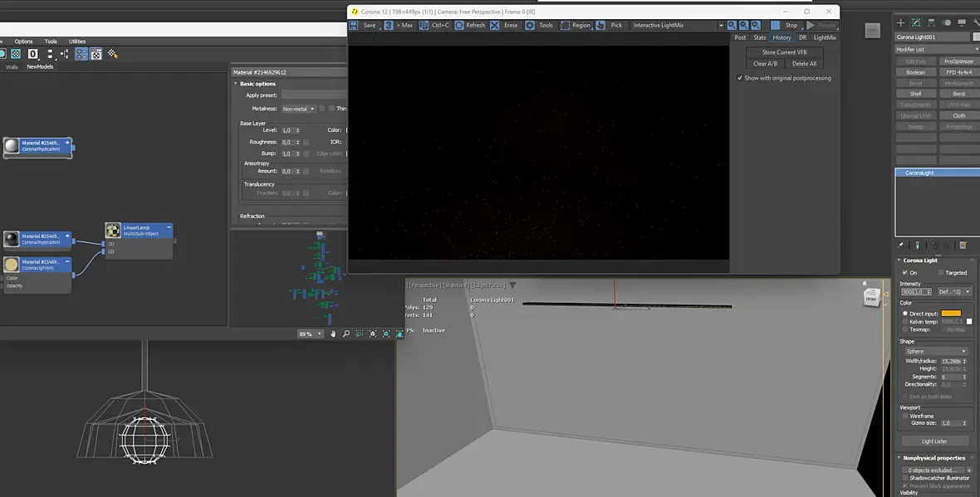Click the 0 objects excluded button
The height and width of the screenshot is (497, 980).
point(933,470)
